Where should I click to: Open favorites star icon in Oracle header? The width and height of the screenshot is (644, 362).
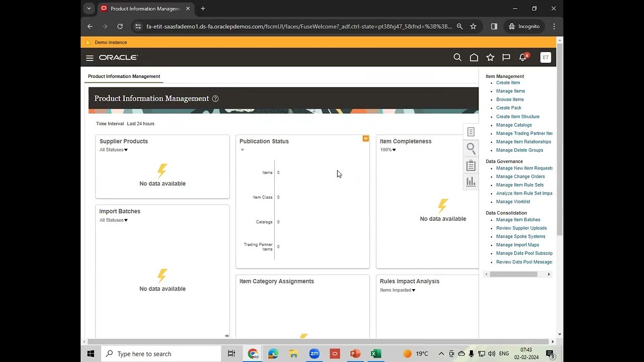point(490,57)
